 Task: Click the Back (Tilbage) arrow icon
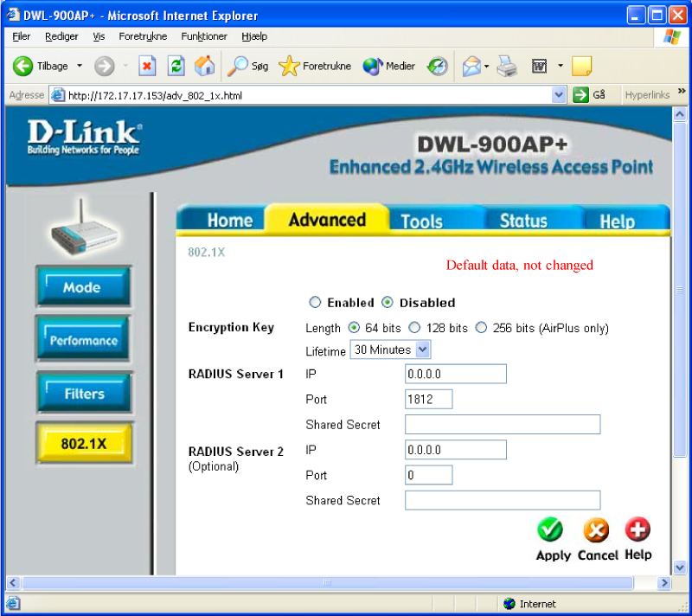pos(22,67)
